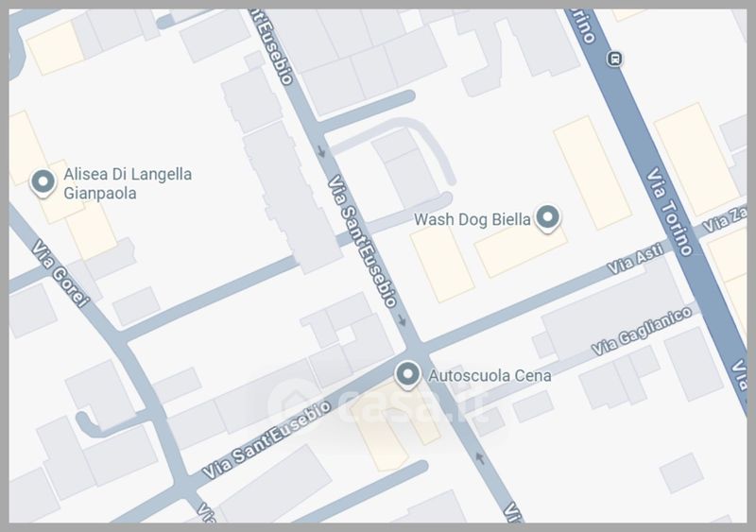Click the diagonal Via Sant'Eusebio label, lower left
The width and height of the screenshot is (756, 532).
266,439
